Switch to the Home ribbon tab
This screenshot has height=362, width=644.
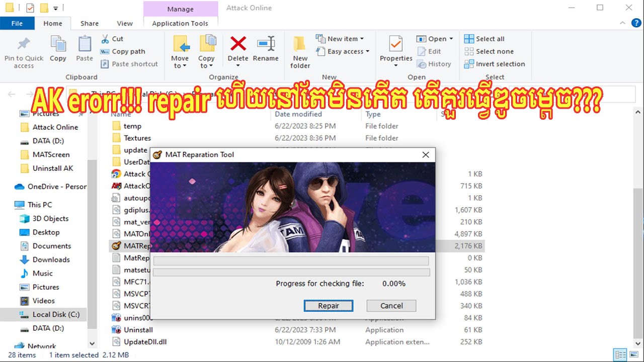click(x=53, y=23)
